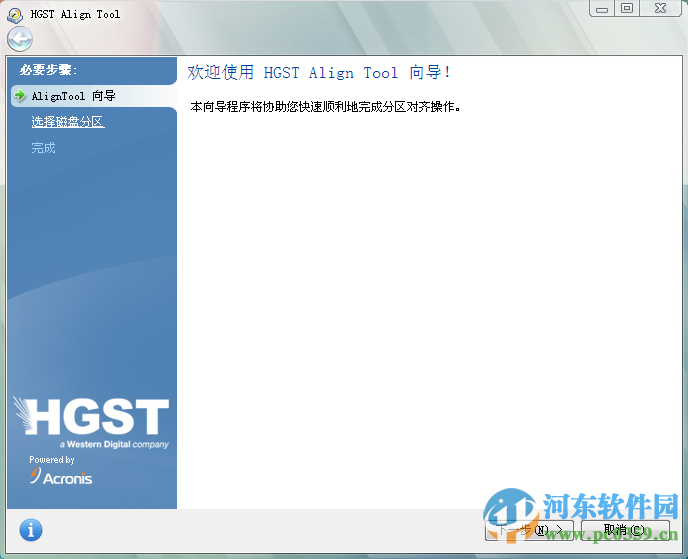Maximize the HGST Align Tool window

click(627, 8)
